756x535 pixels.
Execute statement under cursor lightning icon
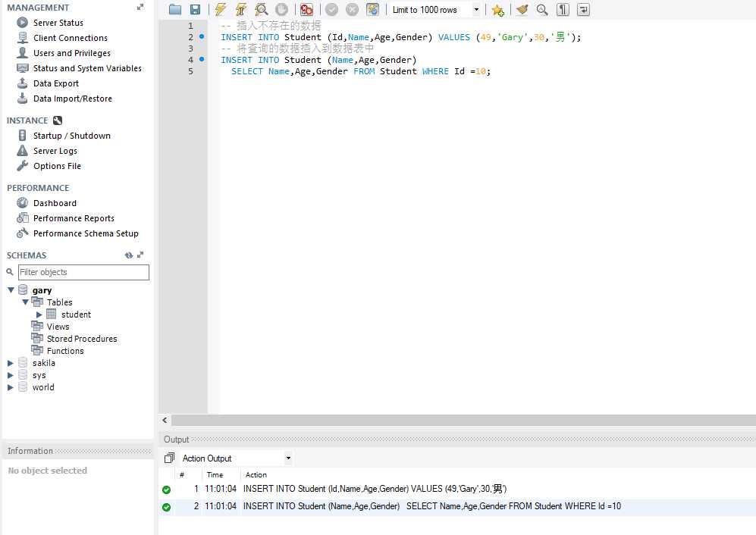pos(241,10)
